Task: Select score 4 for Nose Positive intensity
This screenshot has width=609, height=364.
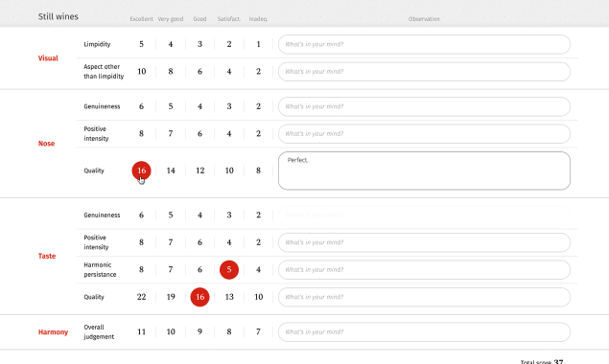Action: [x=229, y=133]
